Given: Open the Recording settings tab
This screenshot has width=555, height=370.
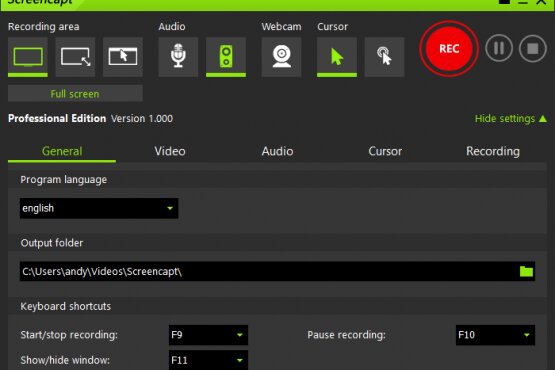Looking at the screenshot, I should [493, 152].
